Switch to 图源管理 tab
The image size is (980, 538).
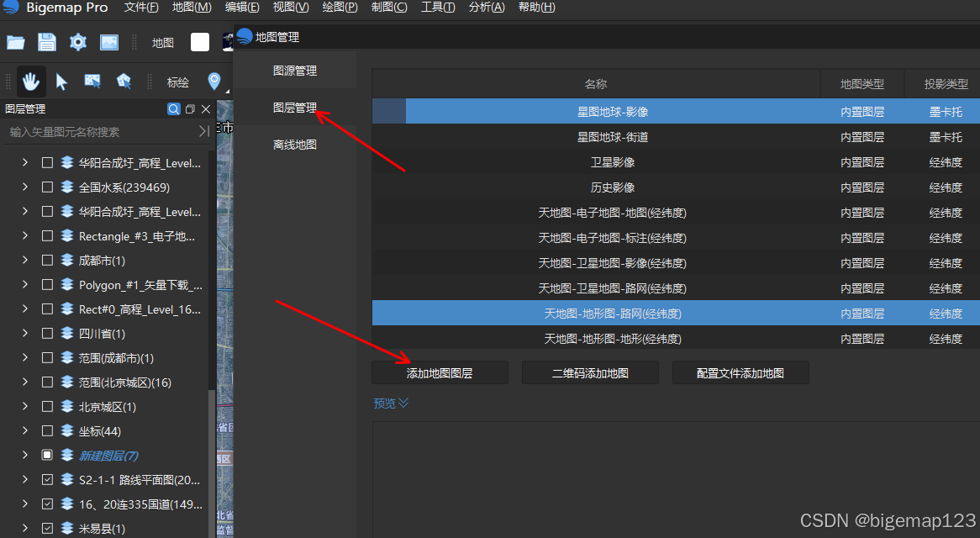point(295,71)
